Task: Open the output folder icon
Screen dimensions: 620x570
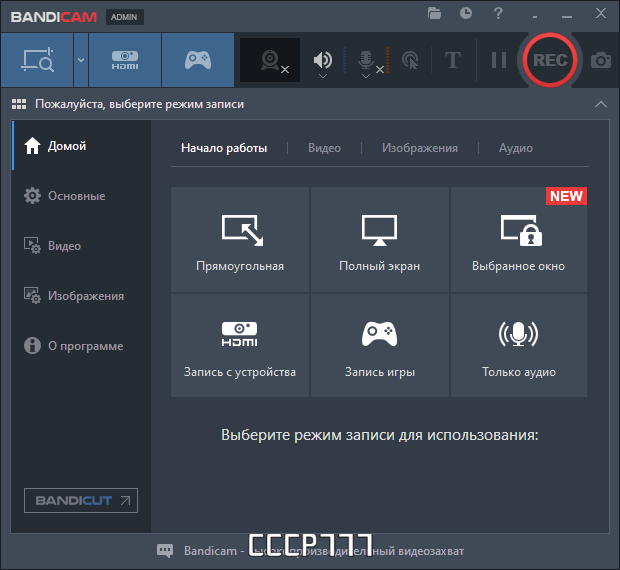Action: (434, 13)
